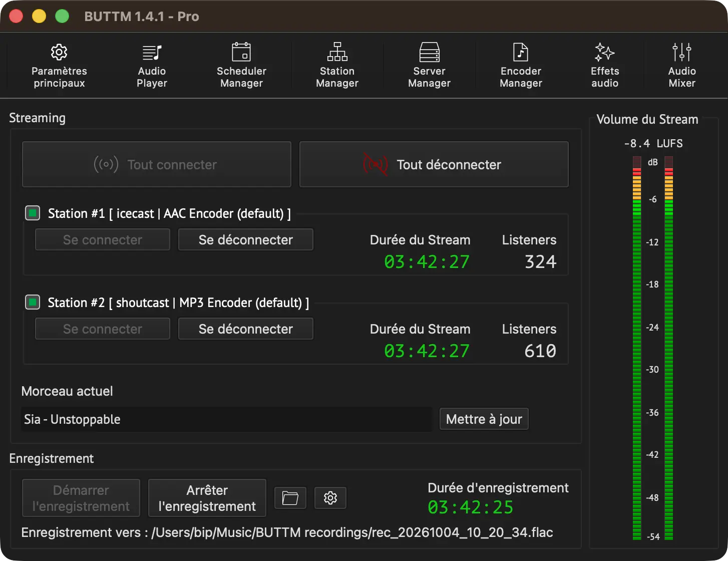Open Encoder Manager file icon
The image size is (728, 561).
point(521,52)
